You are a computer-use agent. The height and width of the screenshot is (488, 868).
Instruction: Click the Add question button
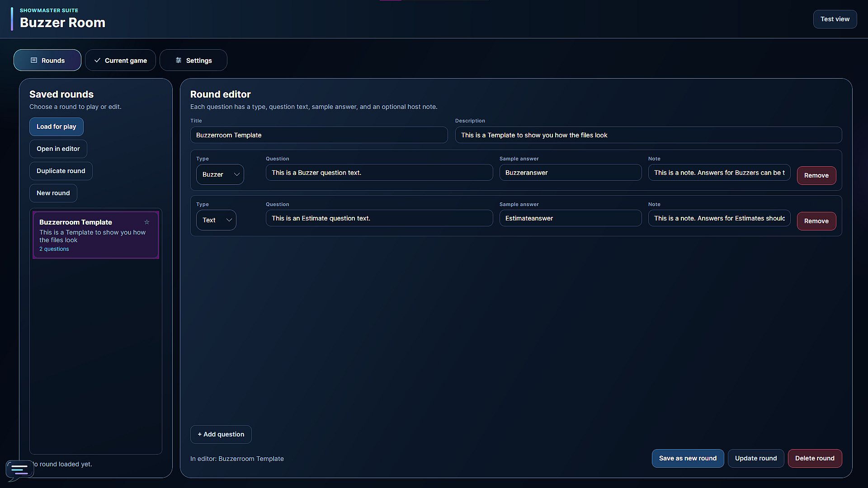[x=221, y=434]
